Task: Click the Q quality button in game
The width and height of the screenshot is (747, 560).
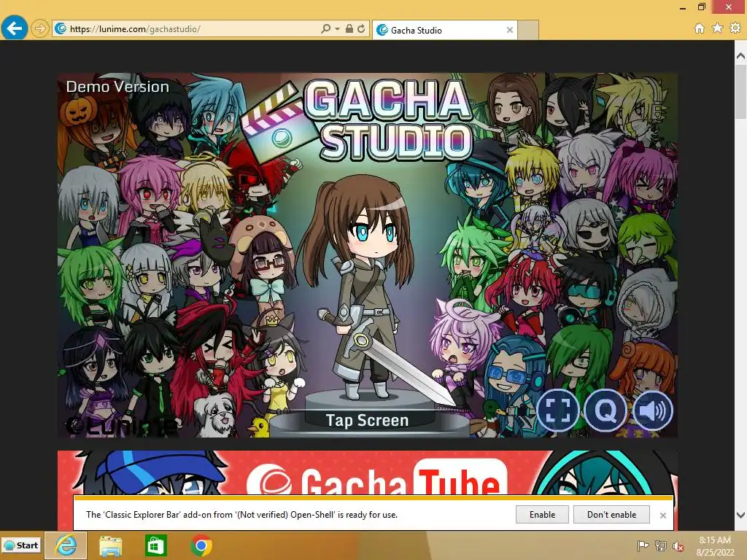Action: click(x=605, y=411)
